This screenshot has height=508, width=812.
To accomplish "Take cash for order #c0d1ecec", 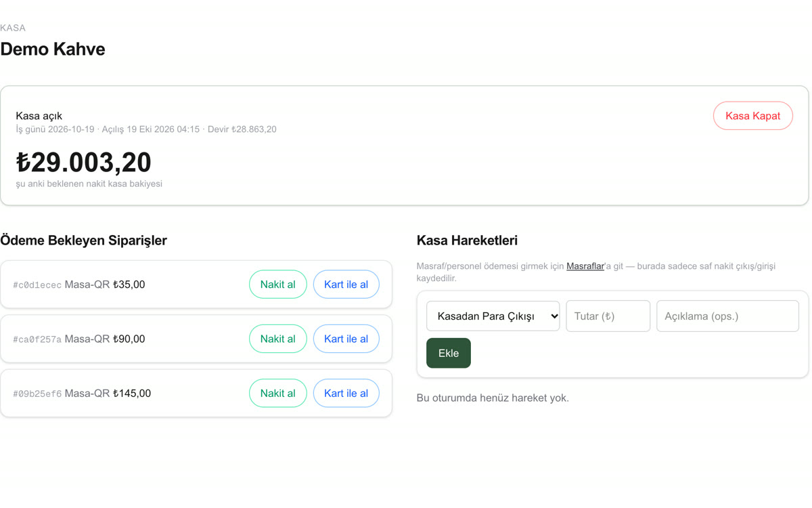I will click(x=277, y=284).
